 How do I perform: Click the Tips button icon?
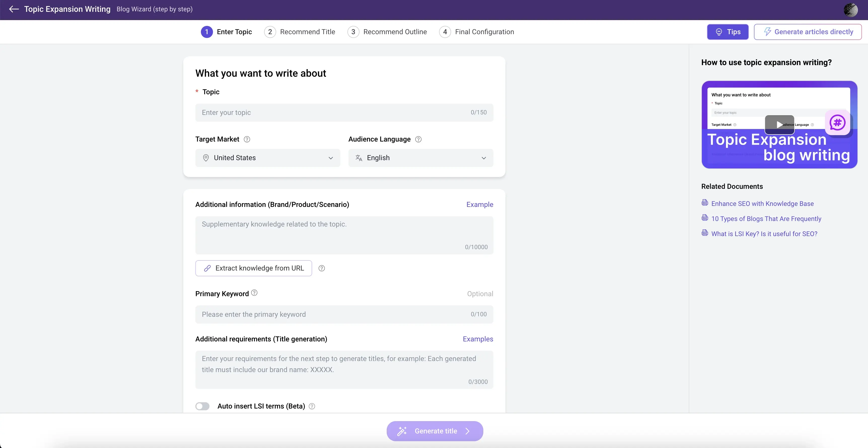[x=718, y=31]
